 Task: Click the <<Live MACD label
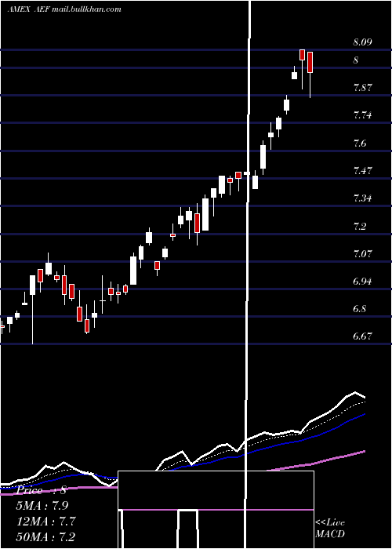pyautogui.click(x=330, y=528)
